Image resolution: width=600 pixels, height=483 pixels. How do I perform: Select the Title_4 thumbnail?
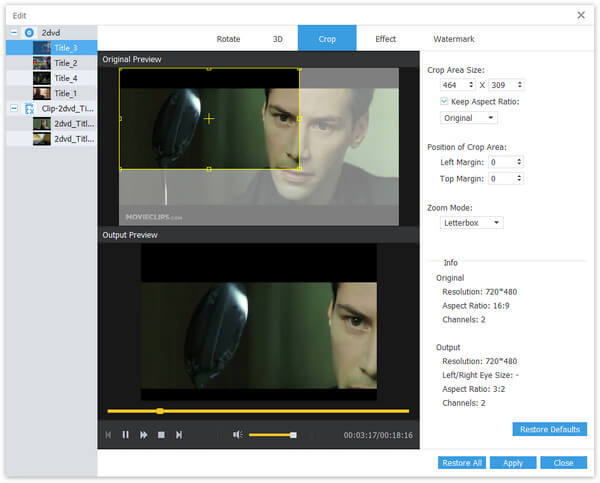[42, 78]
